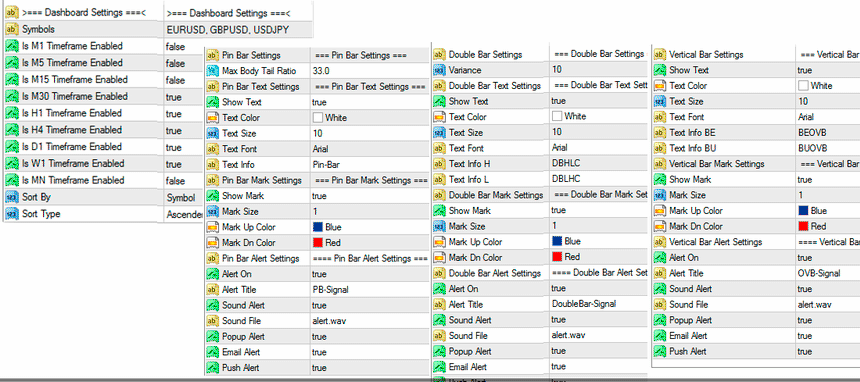Select the integer icon beside Sort By
Screen dimensions: 860x382
click(12, 197)
